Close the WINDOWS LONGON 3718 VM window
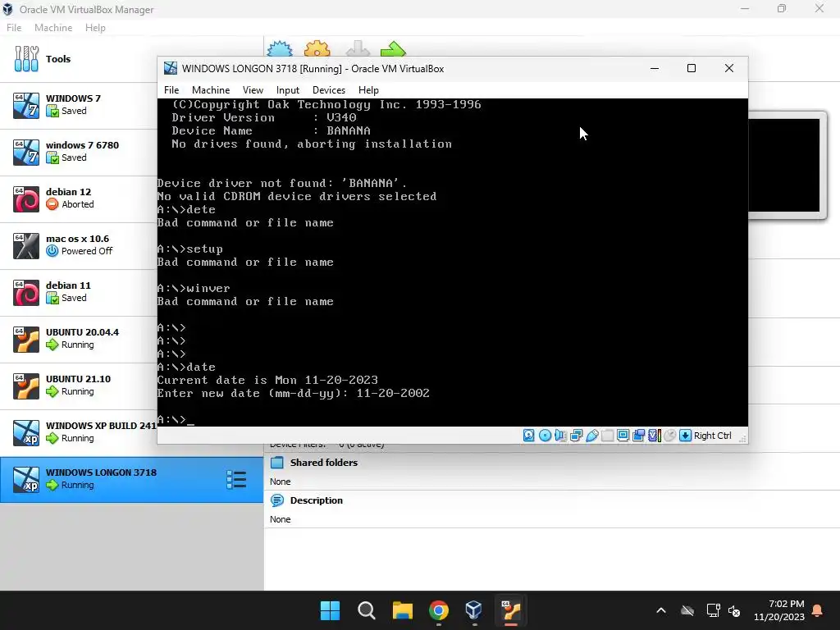This screenshot has width=840, height=630. click(729, 69)
